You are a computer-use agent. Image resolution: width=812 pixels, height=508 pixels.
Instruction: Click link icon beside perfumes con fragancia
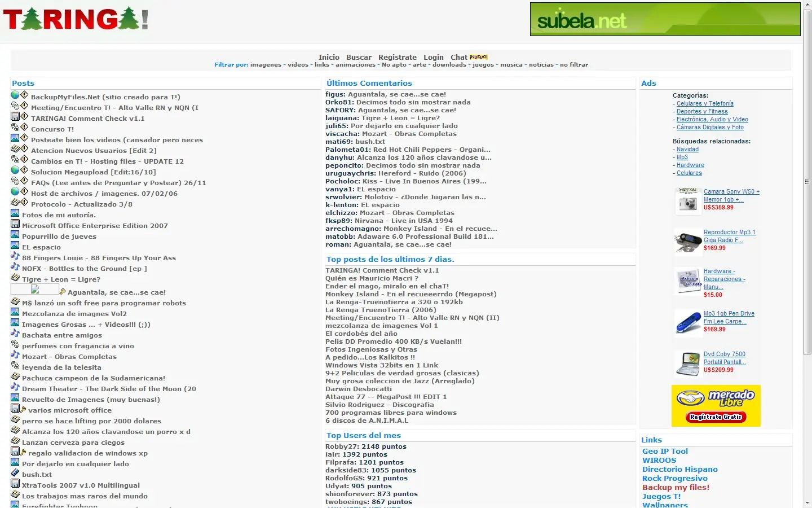15,344
